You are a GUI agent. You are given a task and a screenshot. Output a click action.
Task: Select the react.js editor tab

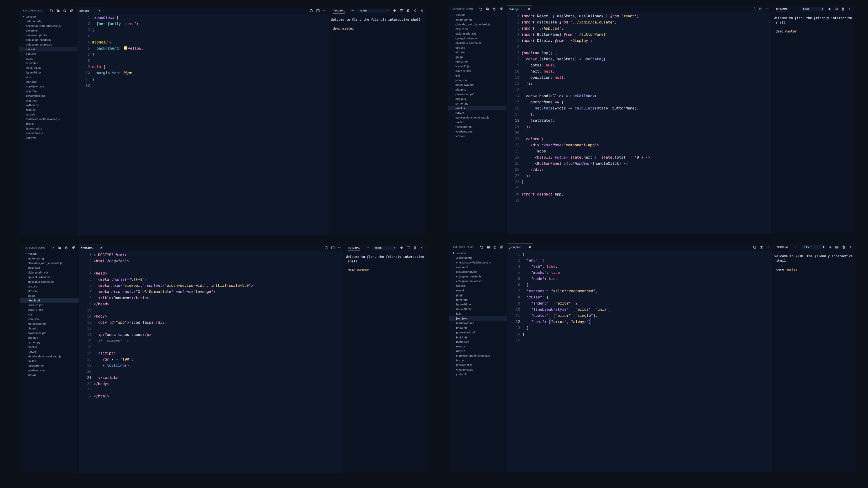pyautogui.click(x=514, y=9)
